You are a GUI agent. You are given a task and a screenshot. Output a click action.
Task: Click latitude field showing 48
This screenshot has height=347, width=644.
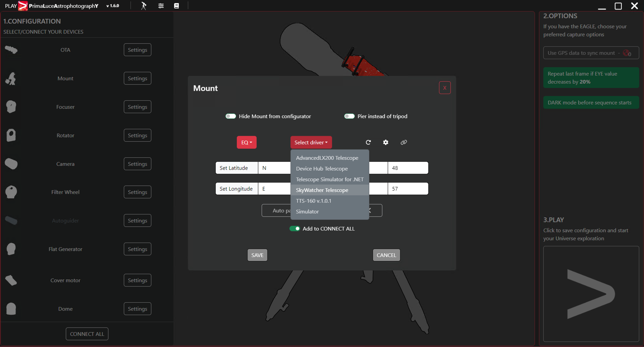[x=408, y=168]
